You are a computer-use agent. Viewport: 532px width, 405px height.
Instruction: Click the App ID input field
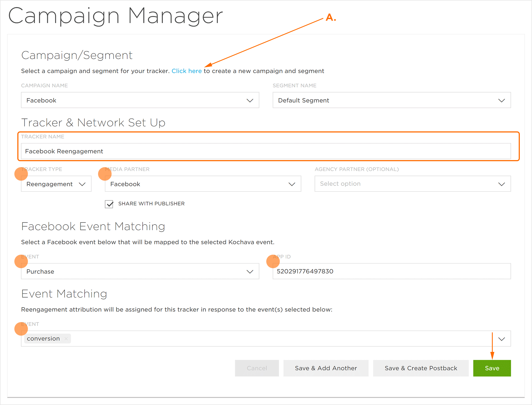[x=391, y=271]
